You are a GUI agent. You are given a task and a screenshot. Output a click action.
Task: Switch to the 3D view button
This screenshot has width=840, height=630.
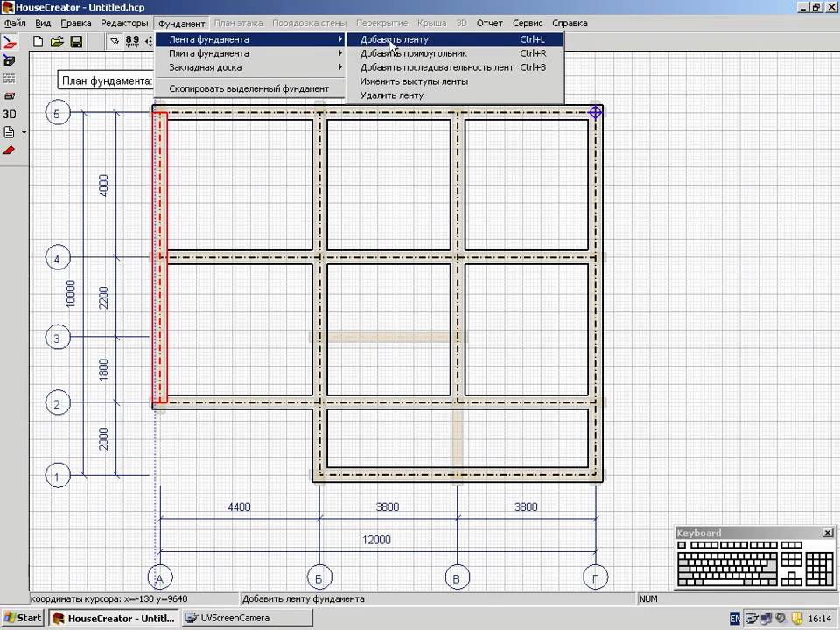(x=10, y=114)
